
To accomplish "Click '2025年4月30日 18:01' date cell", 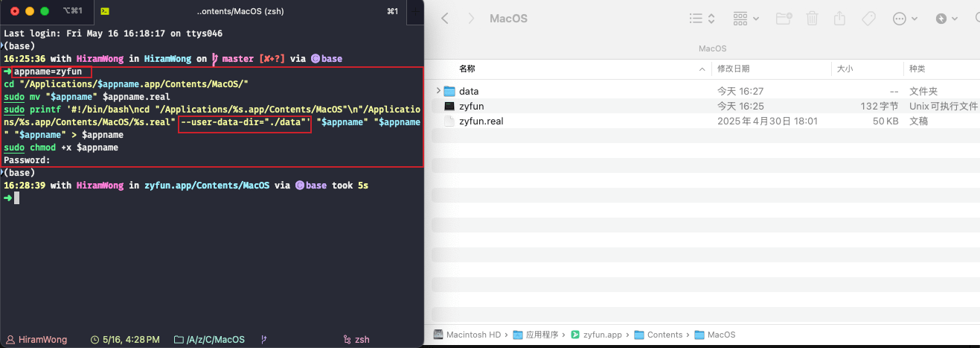I will click(x=767, y=121).
